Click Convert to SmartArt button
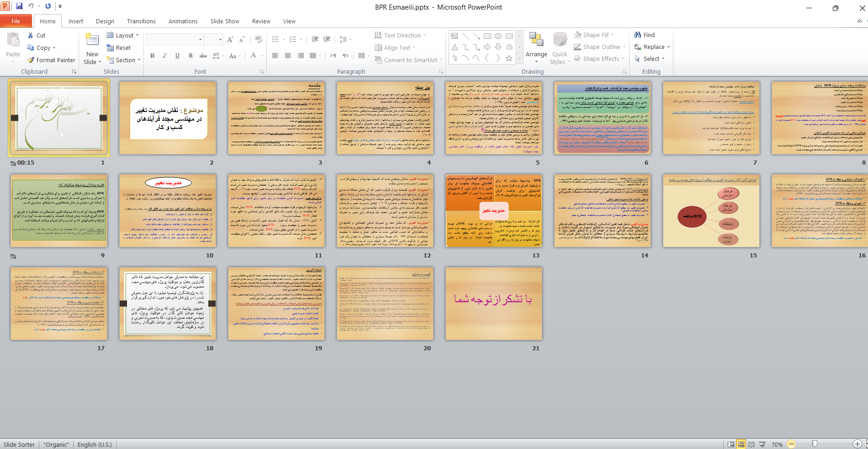The width and height of the screenshot is (868, 449). 409,60
